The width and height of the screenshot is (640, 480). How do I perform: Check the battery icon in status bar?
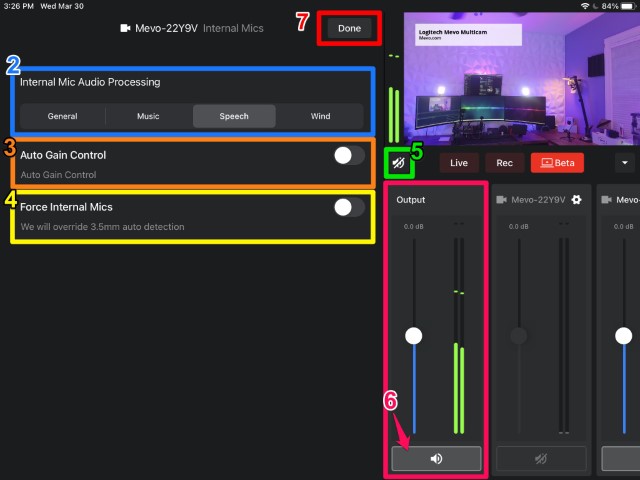627,6
